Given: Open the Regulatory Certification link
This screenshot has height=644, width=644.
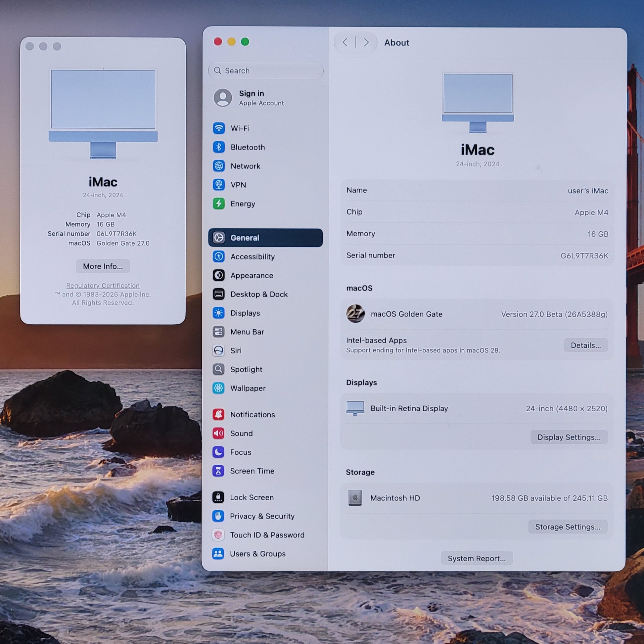Looking at the screenshot, I should 103,285.
